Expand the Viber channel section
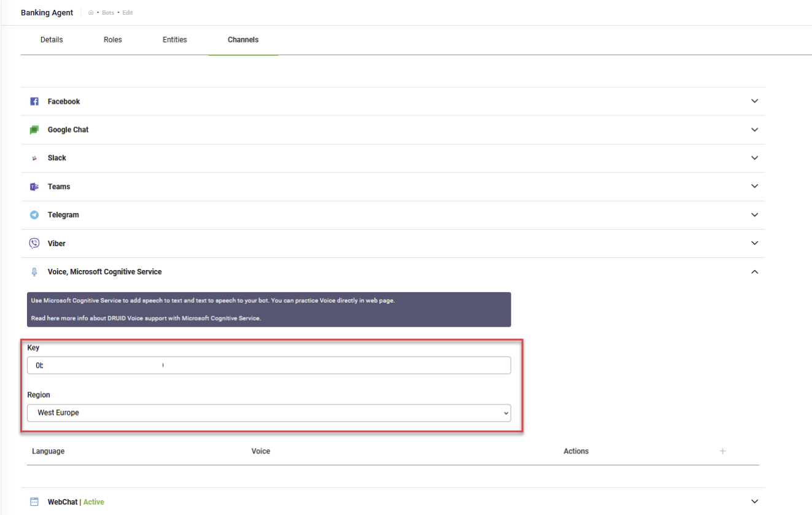This screenshot has width=812, height=515. 755,243
